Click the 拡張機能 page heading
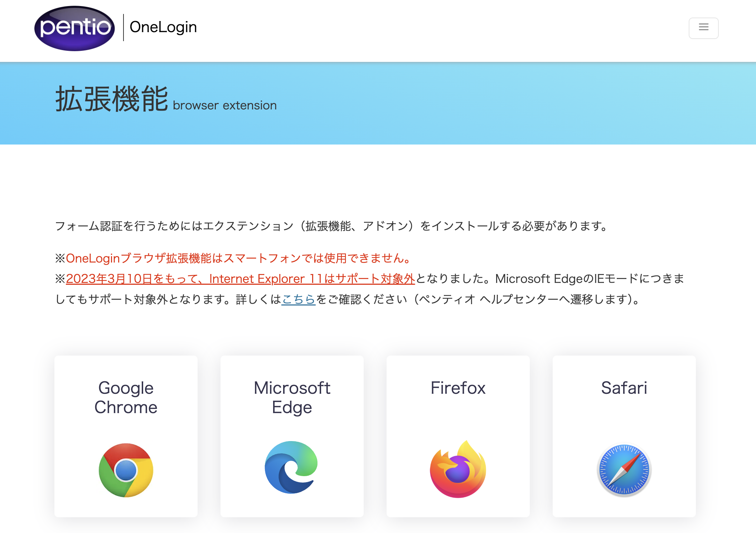 [112, 99]
